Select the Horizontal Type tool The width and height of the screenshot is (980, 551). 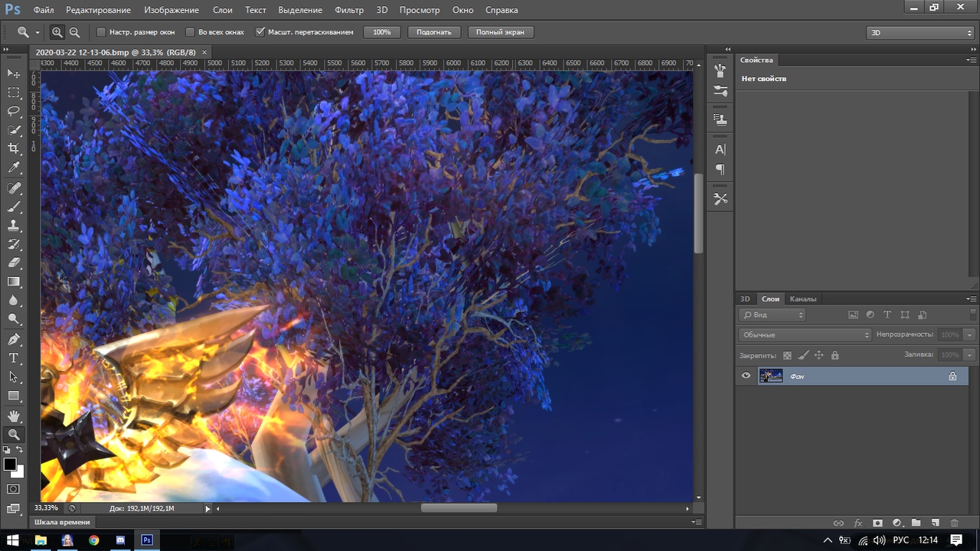tap(14, 358)
